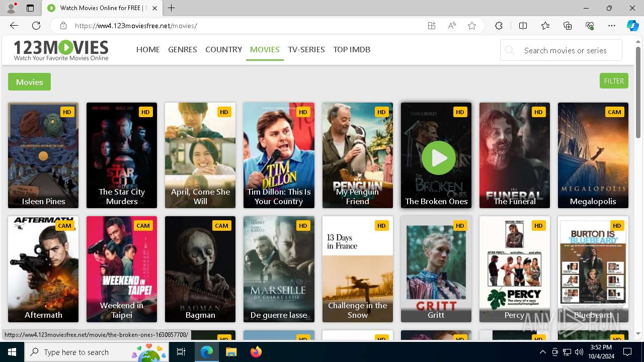This screenshot has width=644, height=362.
Task: Show hidden icons in the system tray
Action: pyautogui.click(x=542, y=352)
